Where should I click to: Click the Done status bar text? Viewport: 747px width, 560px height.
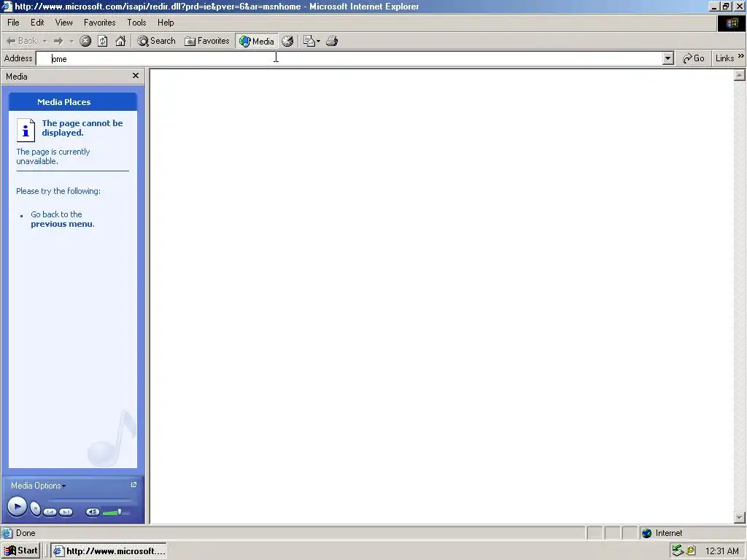[x=26, y=533]
